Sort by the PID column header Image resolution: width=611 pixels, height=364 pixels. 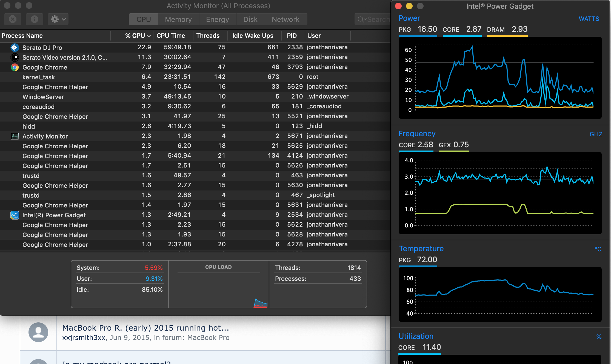coord(292,36)
